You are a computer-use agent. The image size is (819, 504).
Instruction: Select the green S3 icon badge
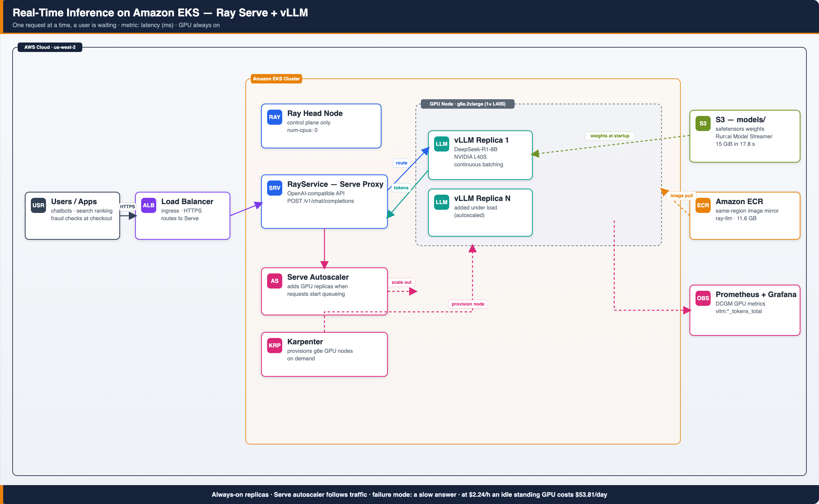coord(703,123)
